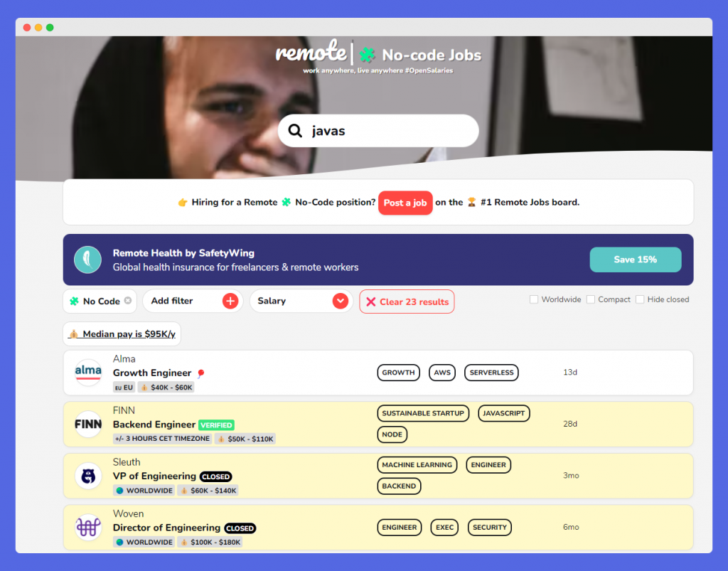The image size is (728, 571).
Task: Open the Sleuth company logo
Action: (x=88, y=476)
